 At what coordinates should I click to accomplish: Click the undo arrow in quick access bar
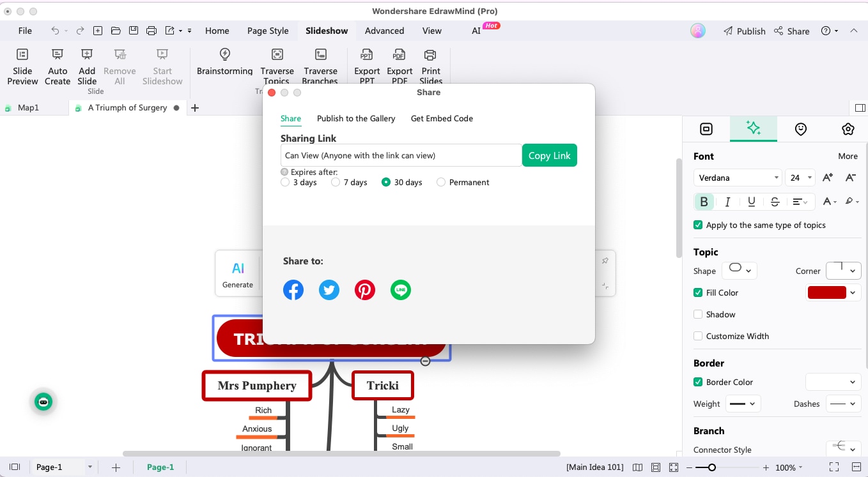click(55, 31)
